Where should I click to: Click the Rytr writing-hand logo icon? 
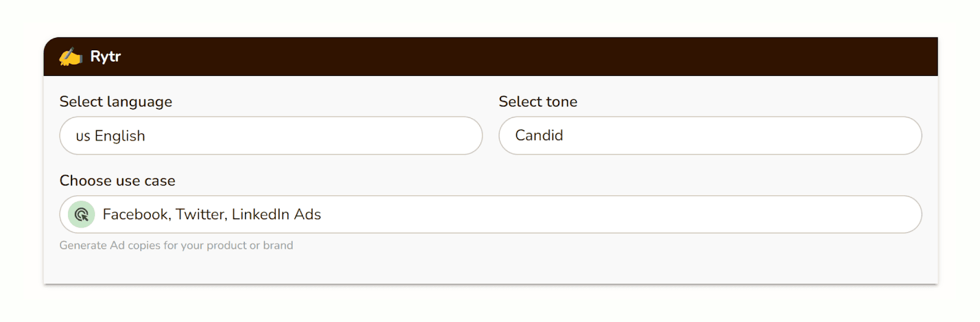(x=70, y=57)
